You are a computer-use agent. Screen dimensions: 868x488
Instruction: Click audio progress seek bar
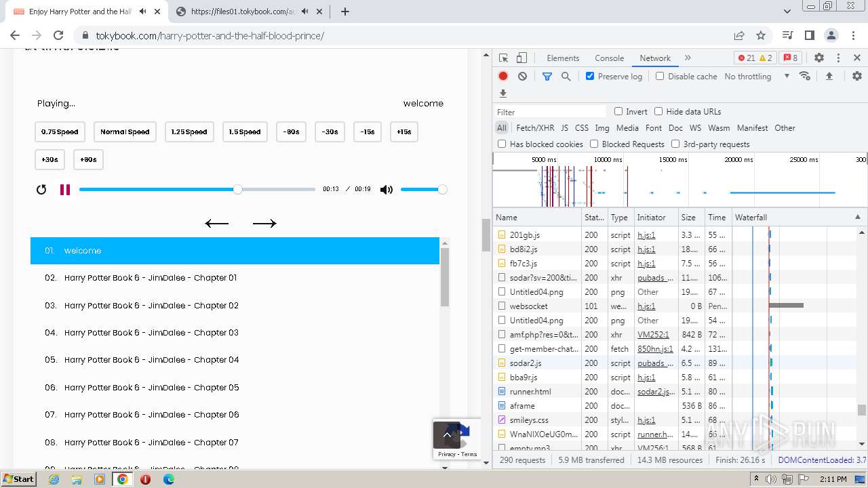pos(197,190)
